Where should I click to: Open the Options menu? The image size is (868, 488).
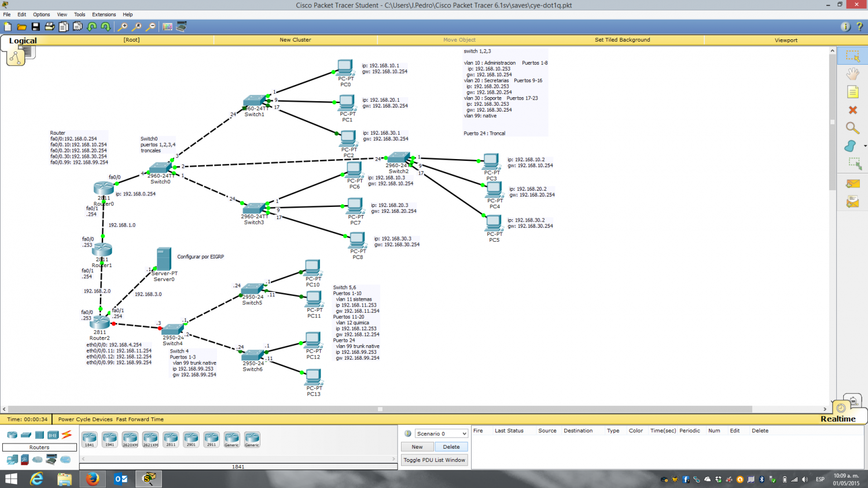pos(41,14)
